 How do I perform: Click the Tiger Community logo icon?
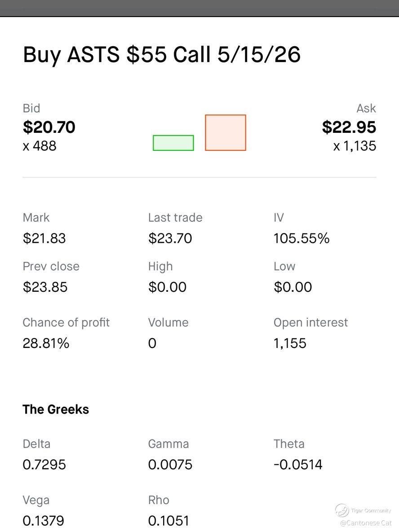[x=342, y=510]
